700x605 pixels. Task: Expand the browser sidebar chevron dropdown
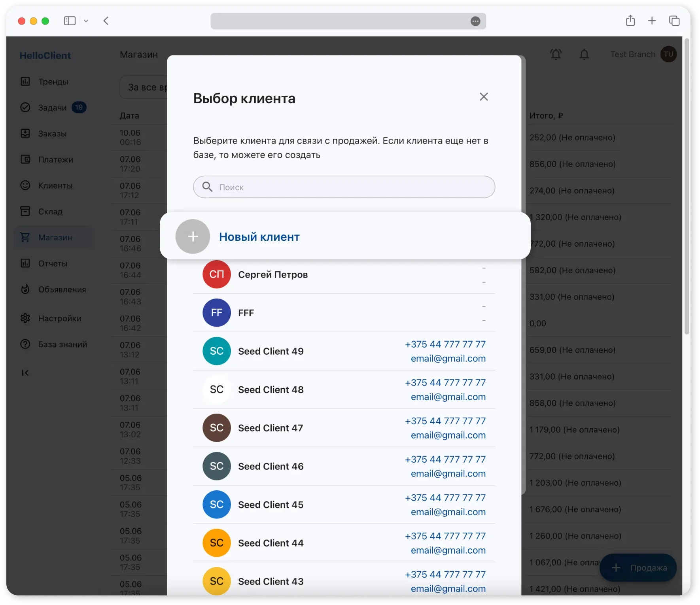86,21
